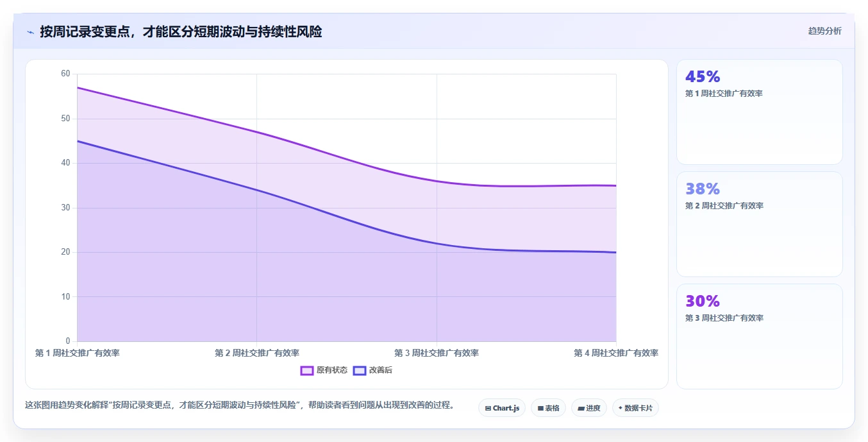
Task: Select the 38% value card
Action: click(x=760, y=225)
